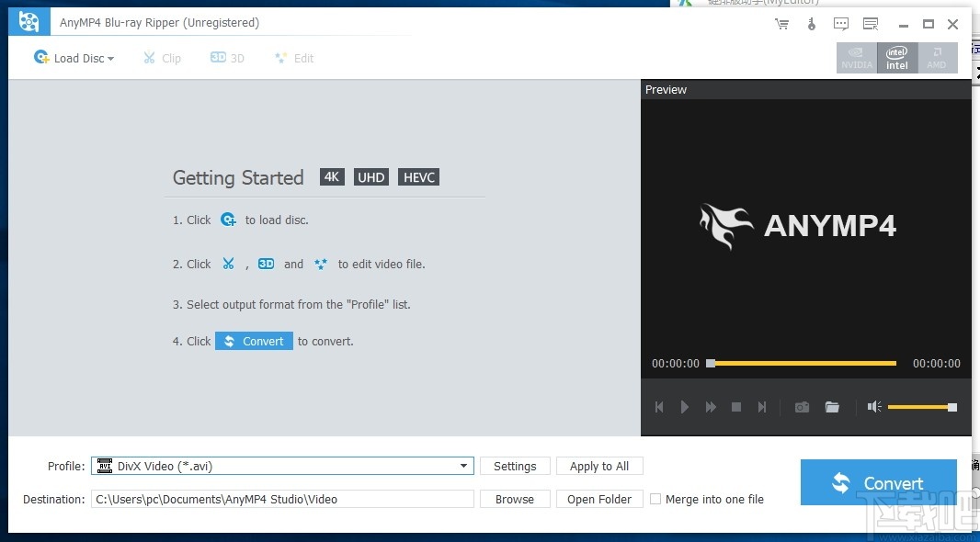Click the Destination path field
980x542 pixels.
282,499
